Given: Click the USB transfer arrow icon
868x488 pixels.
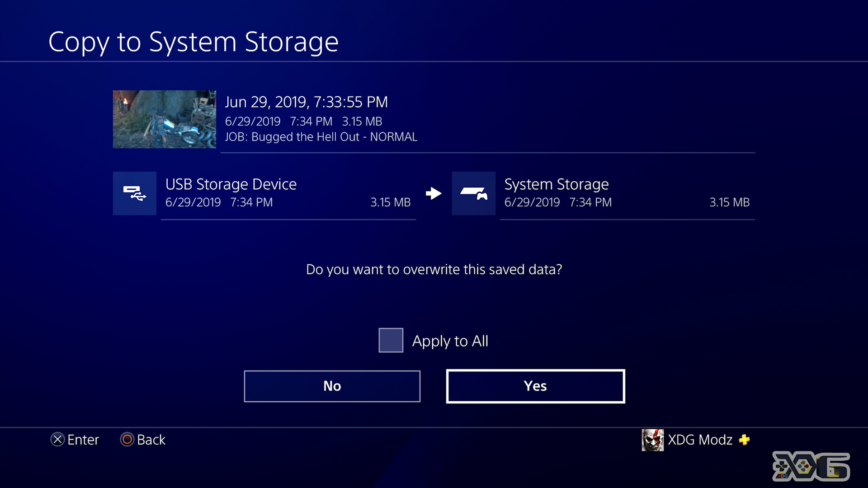Looking at the screenshot, I should click(x=434, y=192).
